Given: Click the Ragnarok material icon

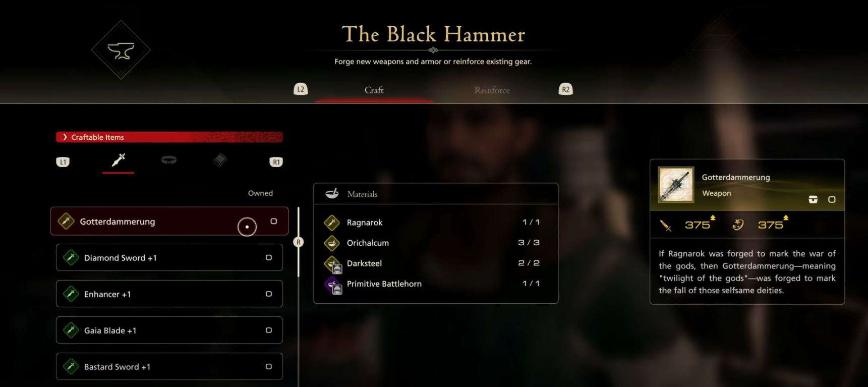Looking at the screenshot, I should [332, 223].
